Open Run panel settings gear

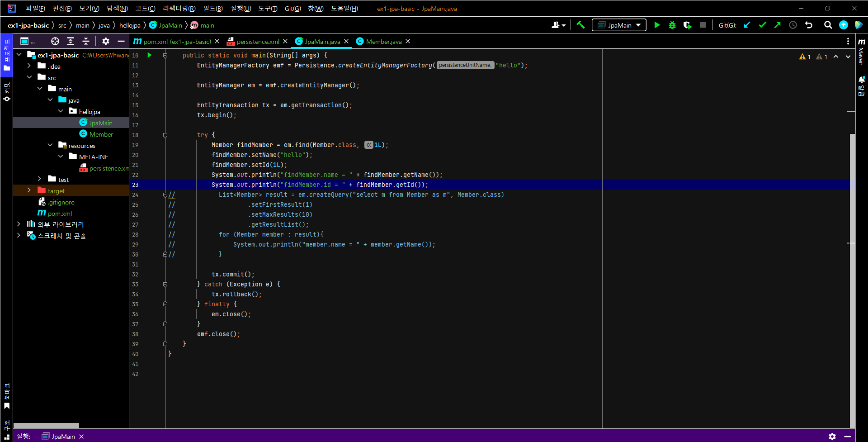point(832,437)
